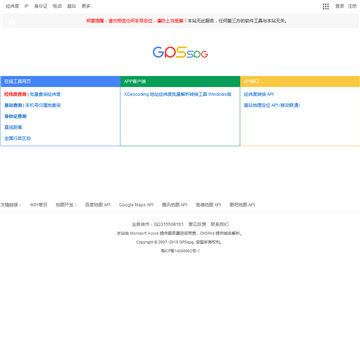Viewport: 360px width, 360px height.
Task: Open the red 经纬度查询 link
Action: pyautogui.click(x=15, y=94)
